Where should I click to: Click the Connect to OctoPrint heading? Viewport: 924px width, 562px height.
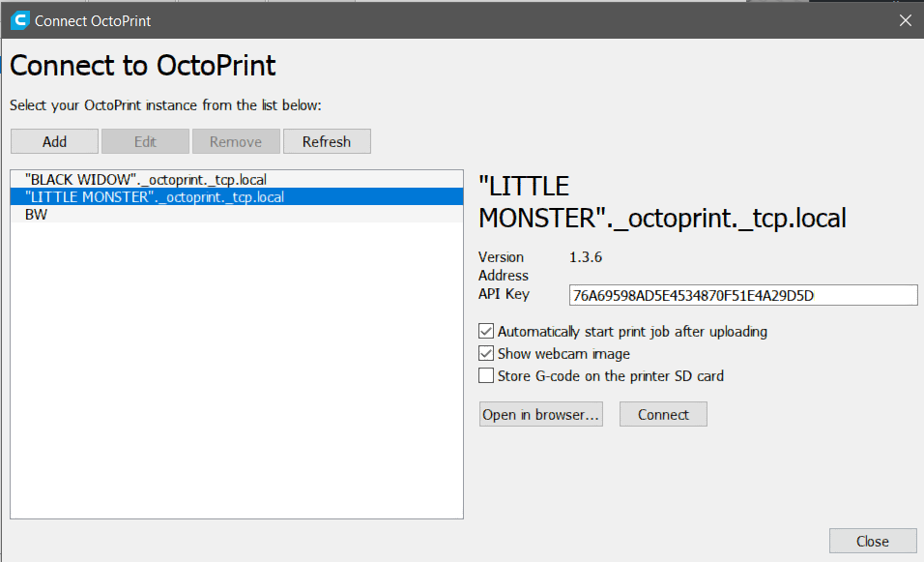pyautogui.click(x=143, y=65)
